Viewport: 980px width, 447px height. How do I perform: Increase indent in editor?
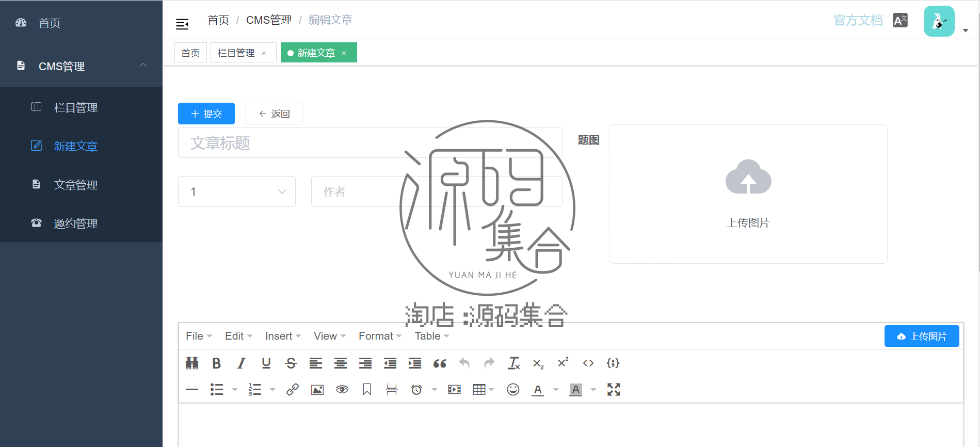415,363
